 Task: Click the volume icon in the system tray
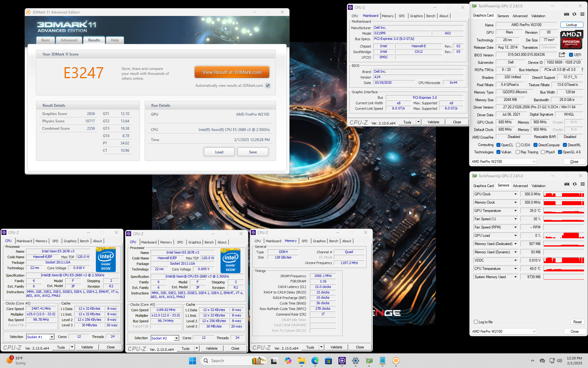560,361
